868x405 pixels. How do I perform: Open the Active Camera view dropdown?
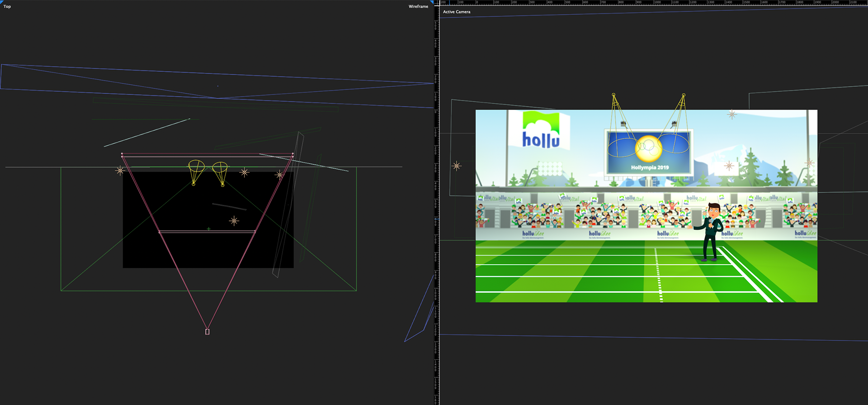pyautogui.click(x=457, y=12)
